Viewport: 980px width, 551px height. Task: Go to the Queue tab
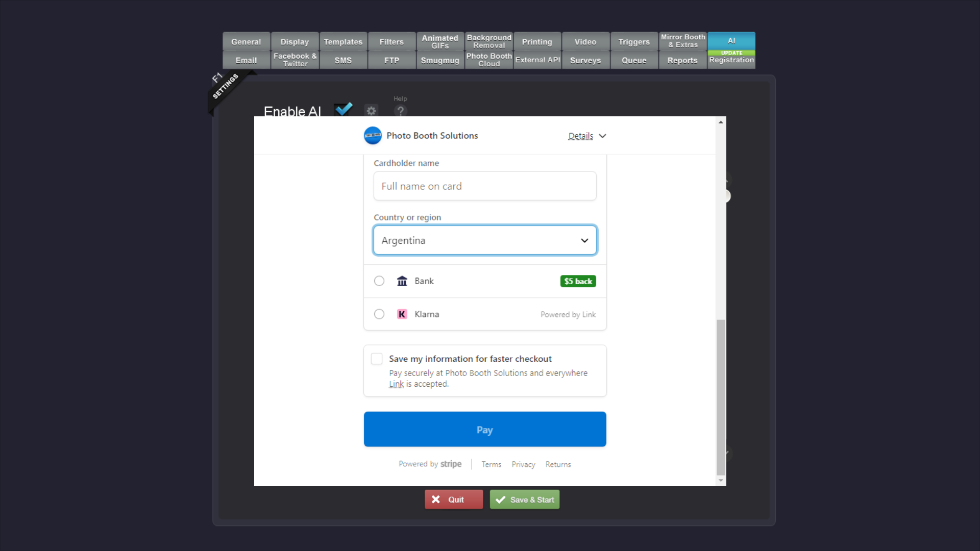point(634,60)
